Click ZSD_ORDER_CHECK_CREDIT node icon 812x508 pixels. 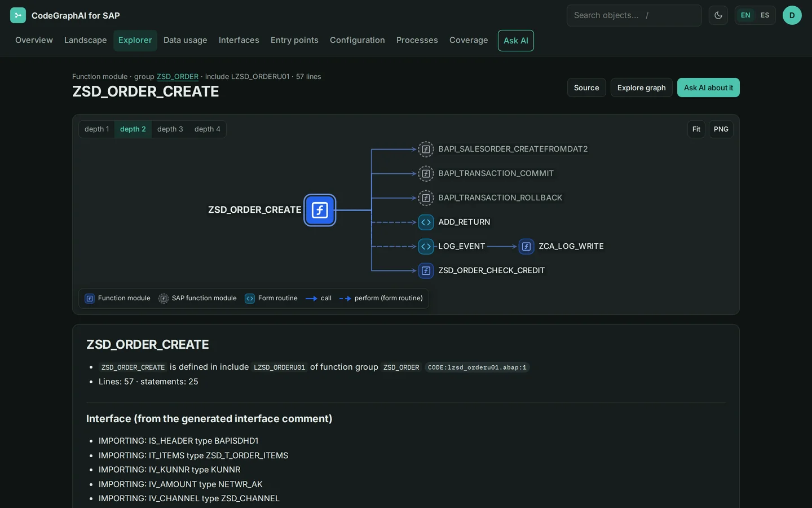[426, 271]
